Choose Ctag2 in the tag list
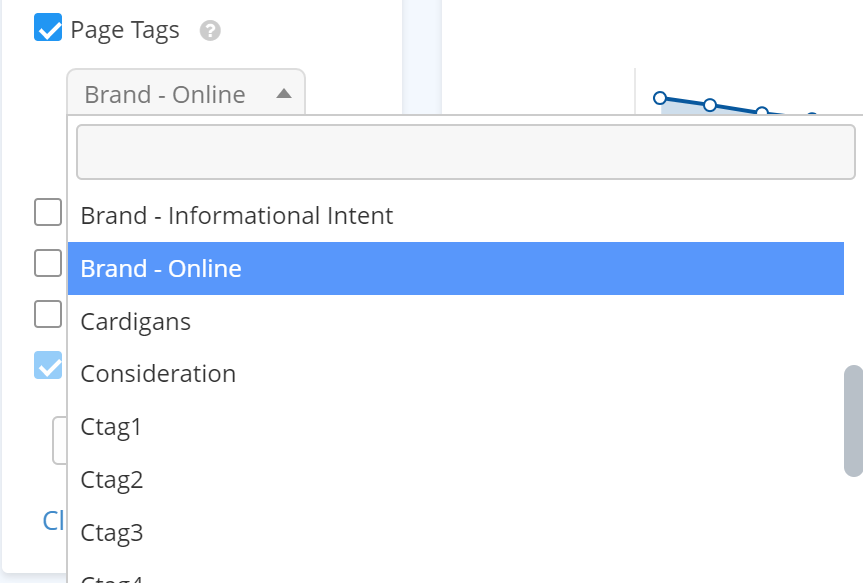The height and width of the screenshot is (583, 863). (x=112, y=480)
